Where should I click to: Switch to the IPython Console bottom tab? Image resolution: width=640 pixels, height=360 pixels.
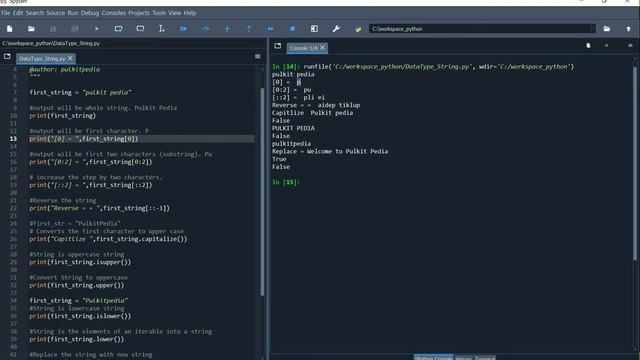click(433, 357)
